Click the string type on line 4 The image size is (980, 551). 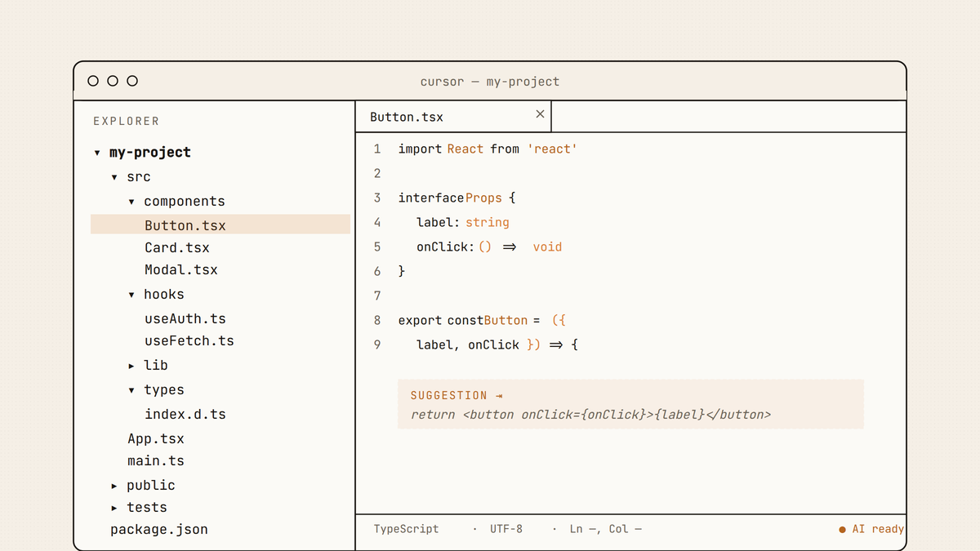[x=488, y=222]
